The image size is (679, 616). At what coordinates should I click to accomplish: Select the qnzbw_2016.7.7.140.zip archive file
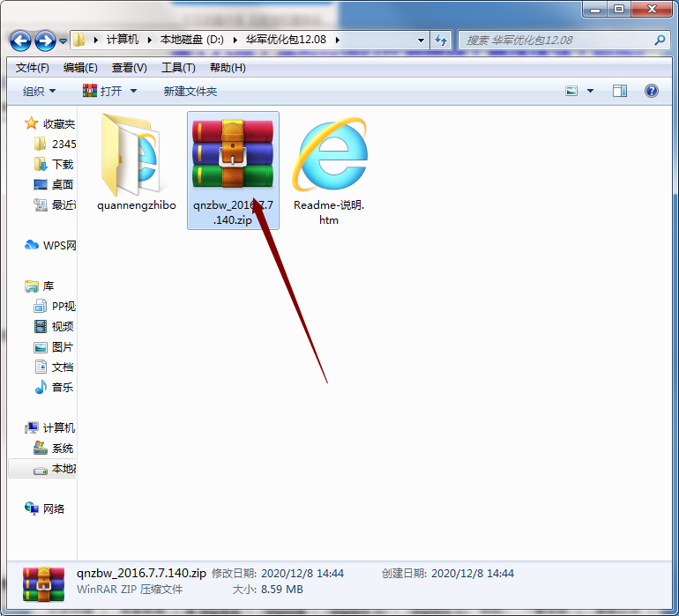tap(233, 157)
